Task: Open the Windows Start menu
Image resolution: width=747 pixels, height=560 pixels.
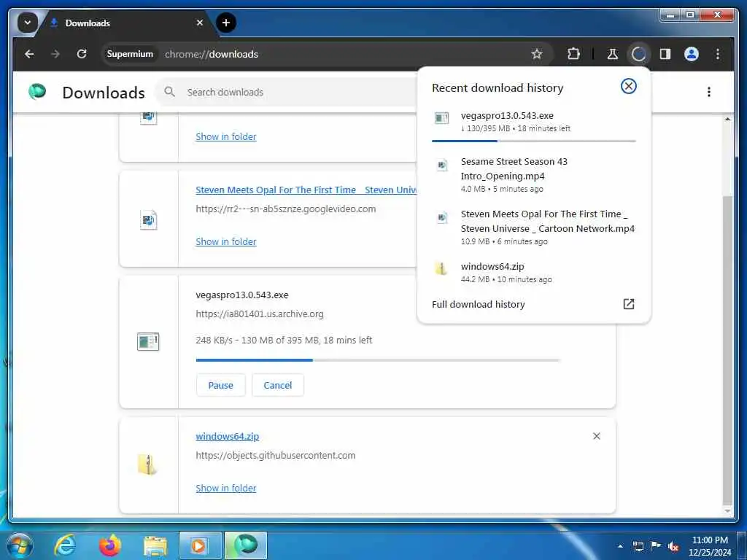Action: pyautogui.click(x=19, y=545)
